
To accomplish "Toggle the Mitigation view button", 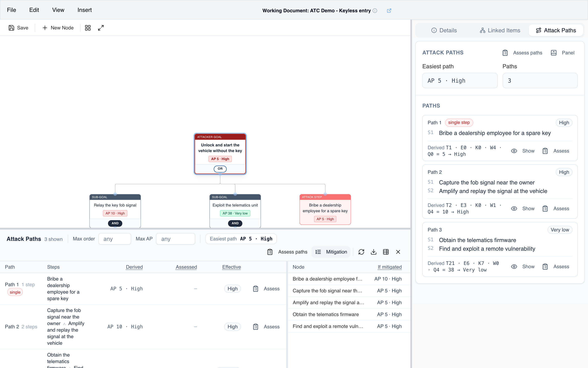I will (x=331, y=252).
